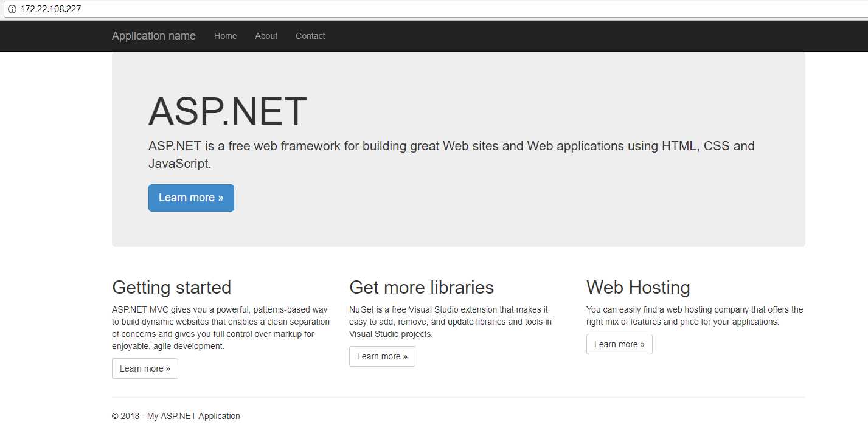Click the 172.22.108.227 address bar
The height and width of the screenshot is (439, 868).
(434, 9)
